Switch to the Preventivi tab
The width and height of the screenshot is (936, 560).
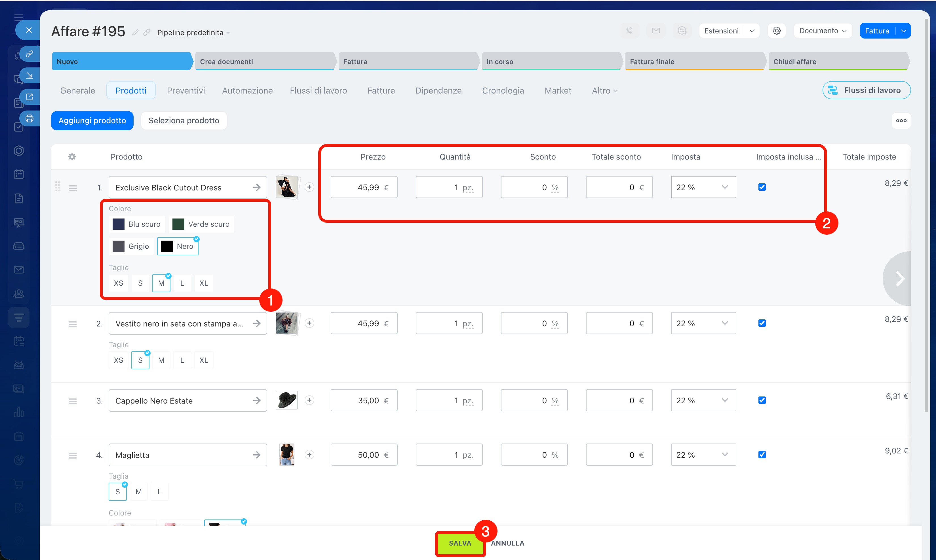coord(186,91)
